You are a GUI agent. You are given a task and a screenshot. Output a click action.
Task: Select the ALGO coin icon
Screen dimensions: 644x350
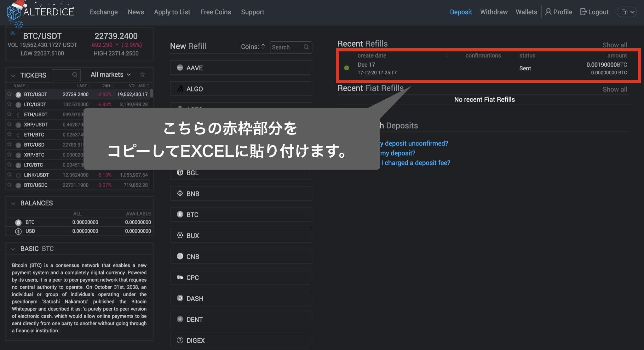180,89
